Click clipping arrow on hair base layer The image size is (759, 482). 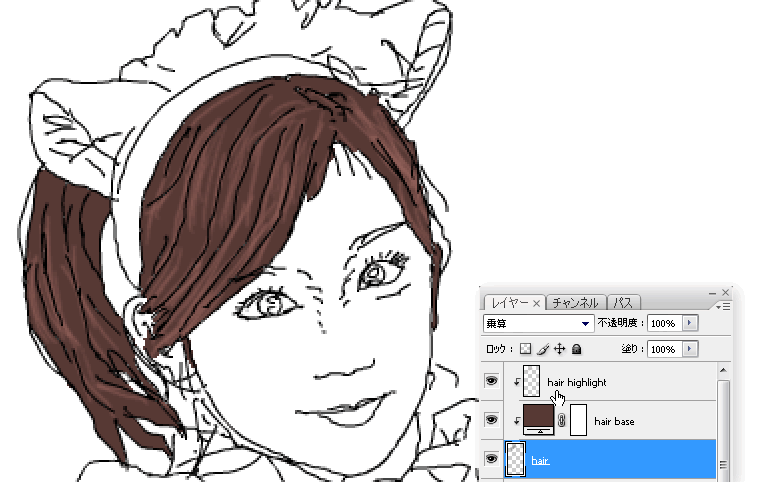point(516,421)
